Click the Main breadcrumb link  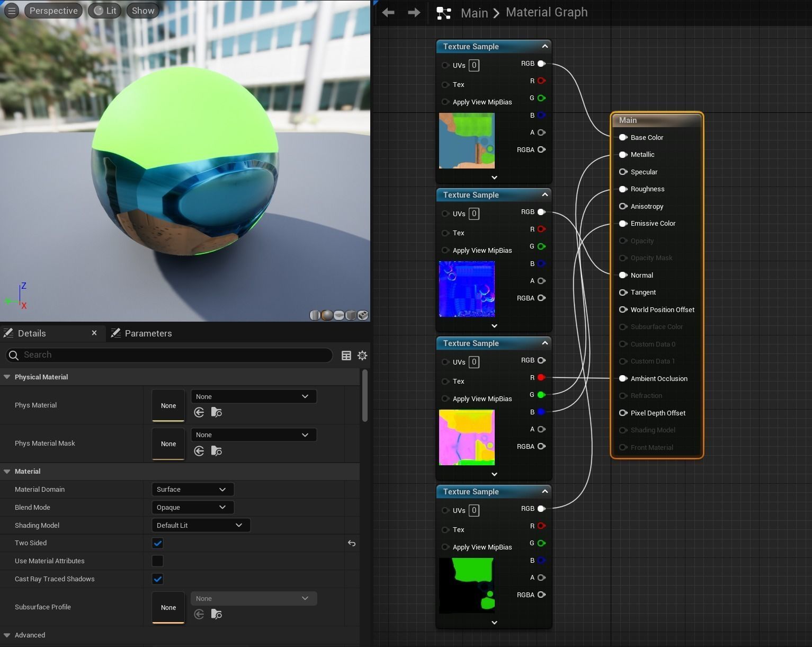coord(474,13)
